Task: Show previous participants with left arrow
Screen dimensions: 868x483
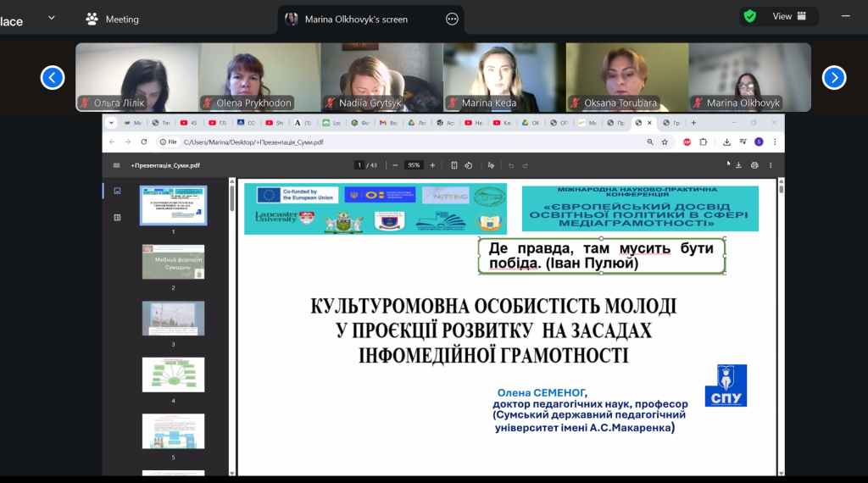Action: point(53,78)
